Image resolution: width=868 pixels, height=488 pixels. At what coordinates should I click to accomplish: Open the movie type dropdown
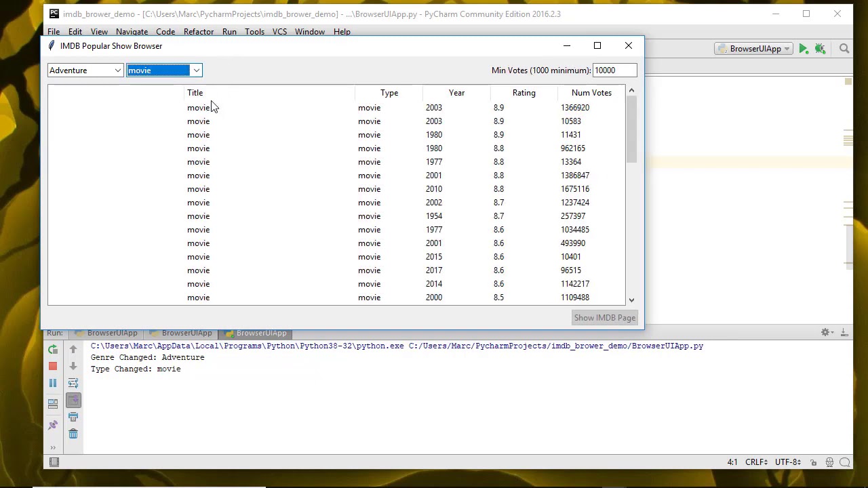coord(164,70)
